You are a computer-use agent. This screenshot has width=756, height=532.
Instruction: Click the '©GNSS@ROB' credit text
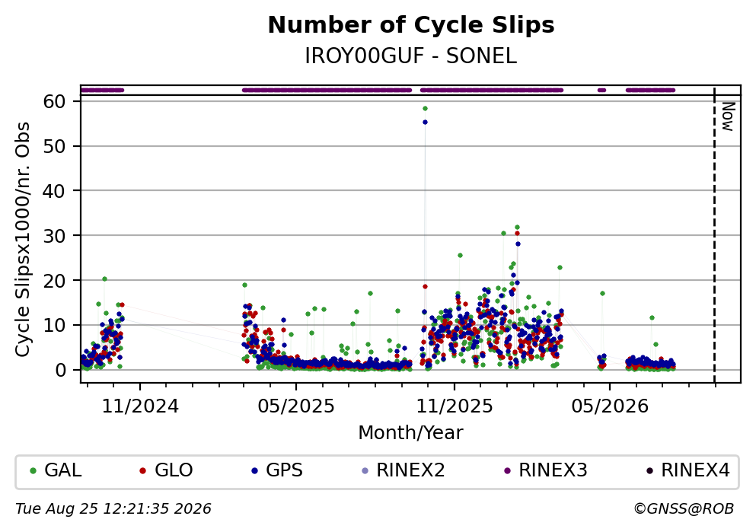(x=684, y=509)
